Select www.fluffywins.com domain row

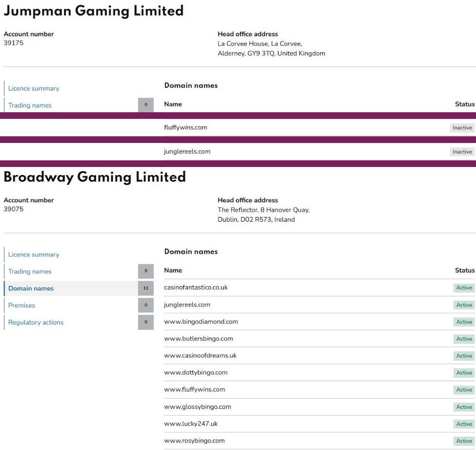(320, 390)
